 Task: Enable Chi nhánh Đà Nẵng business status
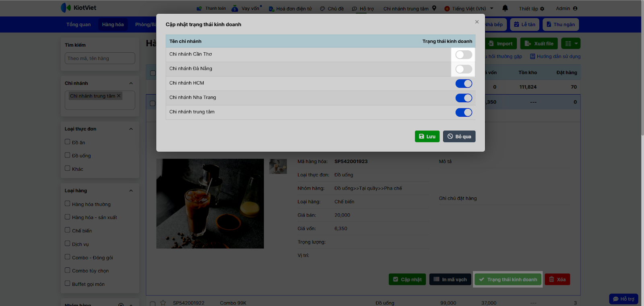pyautogui.click(x=464, y=69)
